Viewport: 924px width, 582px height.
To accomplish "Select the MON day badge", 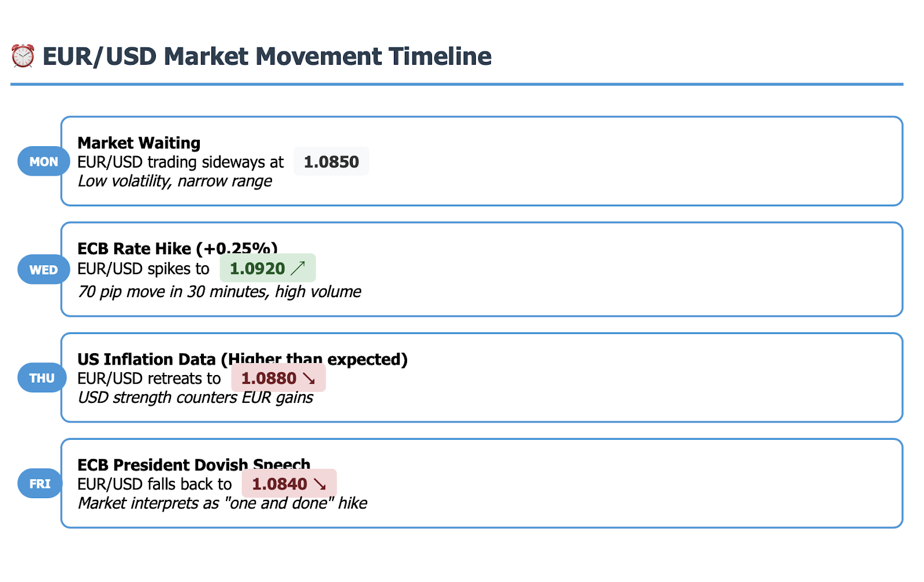I will [43, 162].
